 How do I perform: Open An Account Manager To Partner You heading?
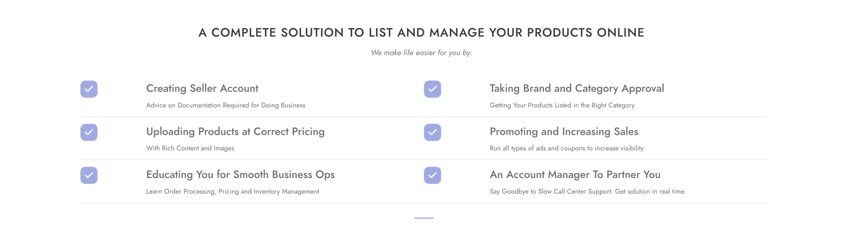575,175
